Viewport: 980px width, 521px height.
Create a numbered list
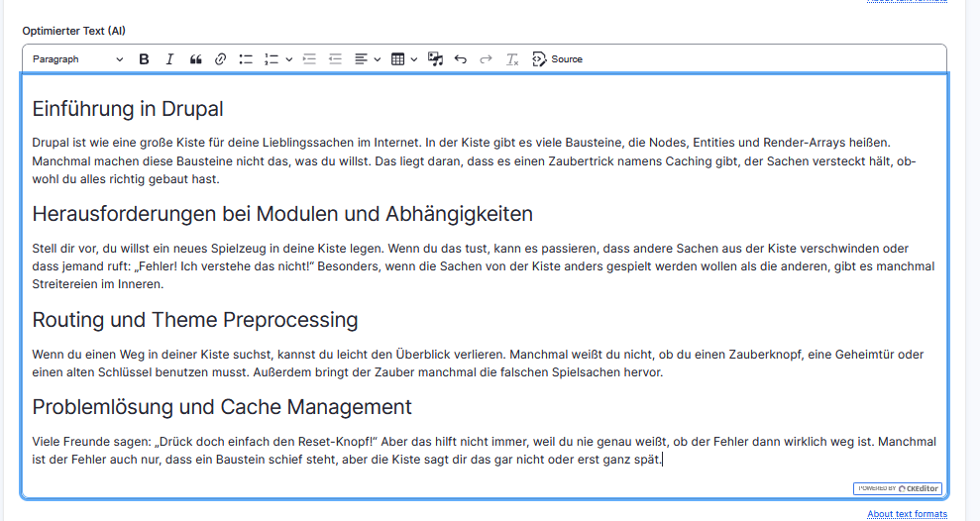(272, 59)
